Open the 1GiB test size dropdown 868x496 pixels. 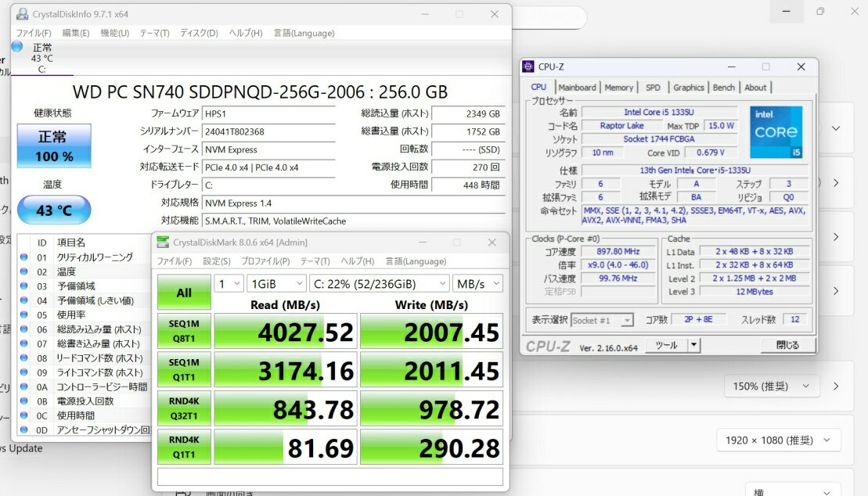(x=276, y=283)
